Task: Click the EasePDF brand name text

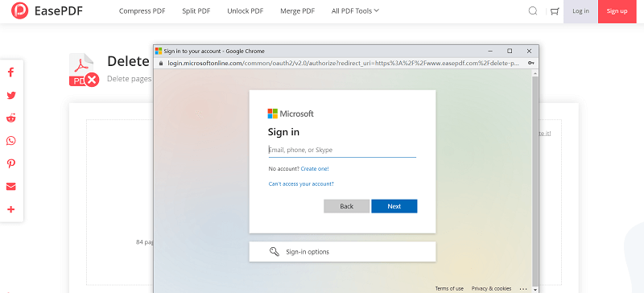Action: tap(59, 11)
